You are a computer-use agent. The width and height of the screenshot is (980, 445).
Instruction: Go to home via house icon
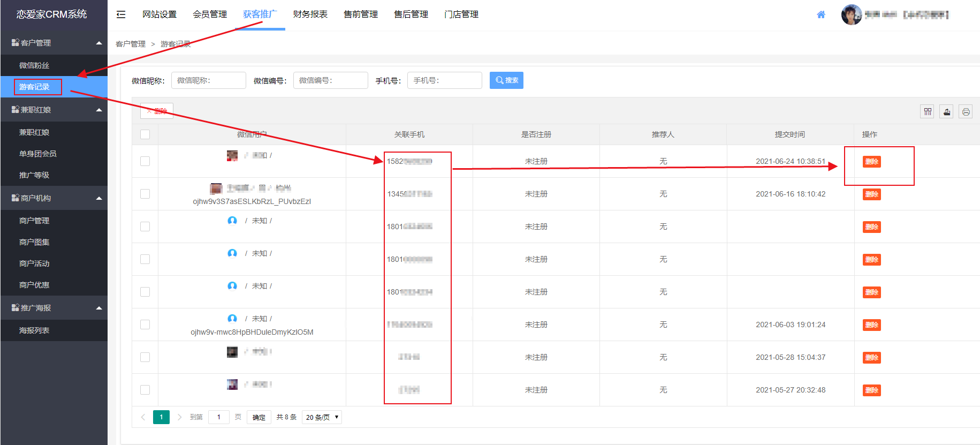pyautogui.click(x=821, y=14)
